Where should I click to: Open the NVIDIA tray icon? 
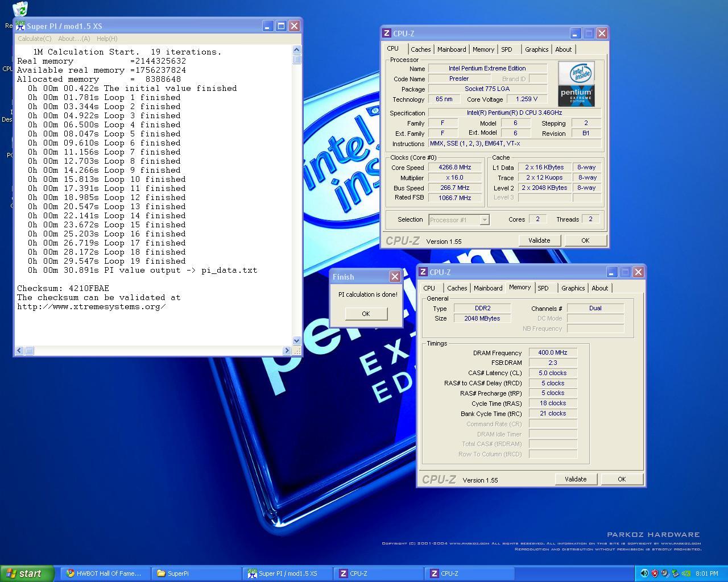point(686,573)
